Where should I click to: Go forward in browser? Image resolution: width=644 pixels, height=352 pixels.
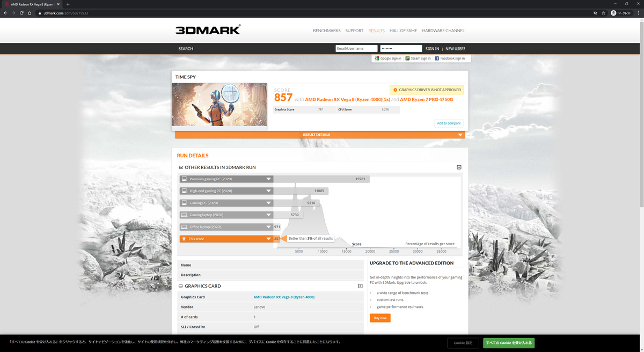tap(13, 13)
